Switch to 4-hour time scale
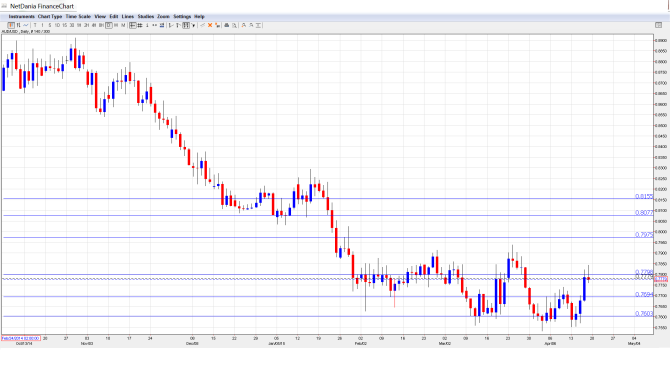 click(x=94, y=25)
